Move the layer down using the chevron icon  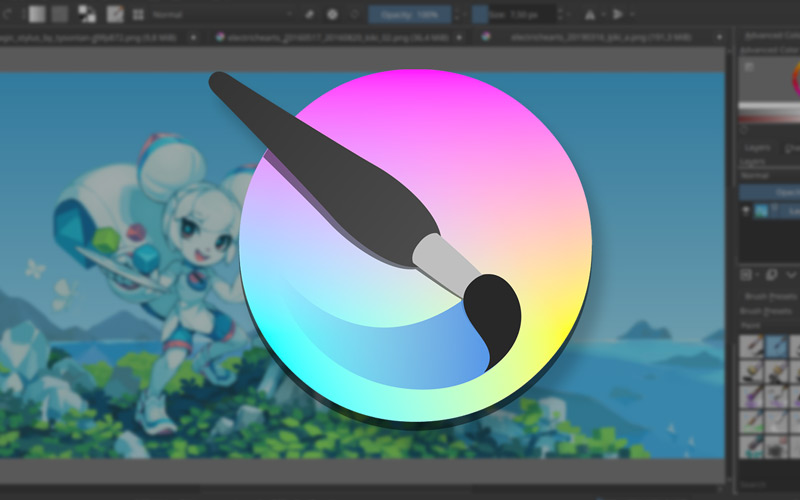(x=791, y=275)
